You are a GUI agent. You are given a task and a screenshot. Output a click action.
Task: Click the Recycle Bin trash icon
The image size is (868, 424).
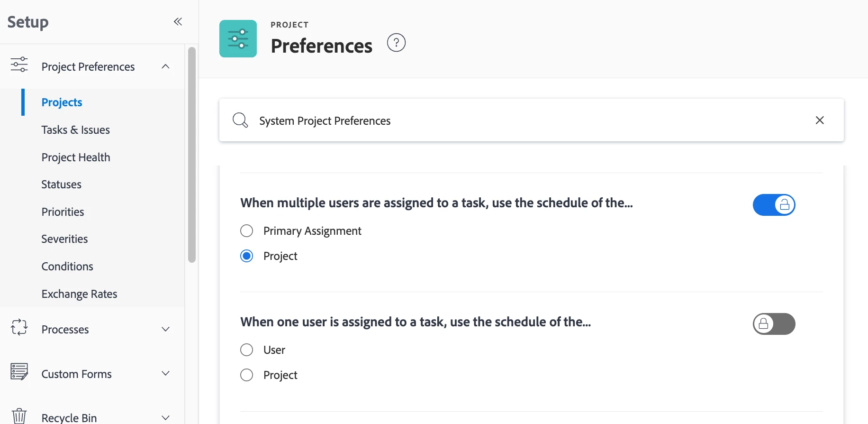tap(19, 416)
